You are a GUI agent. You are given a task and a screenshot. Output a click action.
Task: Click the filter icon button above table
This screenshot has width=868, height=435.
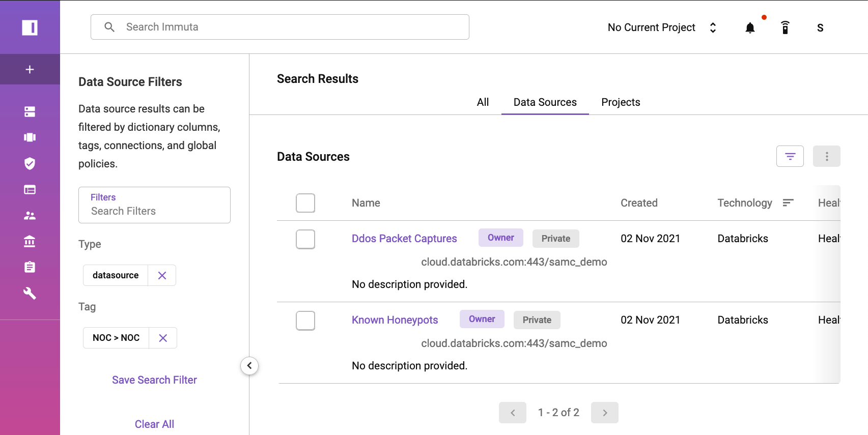click(x=790, y=156)
